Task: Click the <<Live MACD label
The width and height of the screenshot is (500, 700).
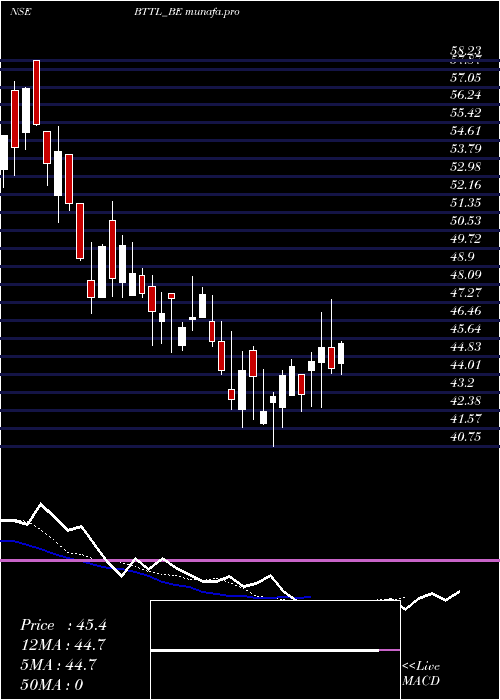Action: coord(421,674)
